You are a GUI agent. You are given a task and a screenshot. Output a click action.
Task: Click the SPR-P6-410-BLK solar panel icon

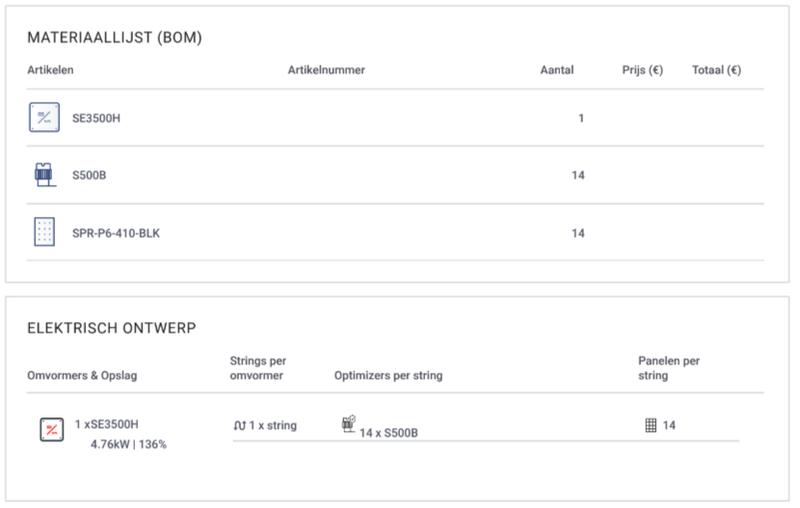43,232
